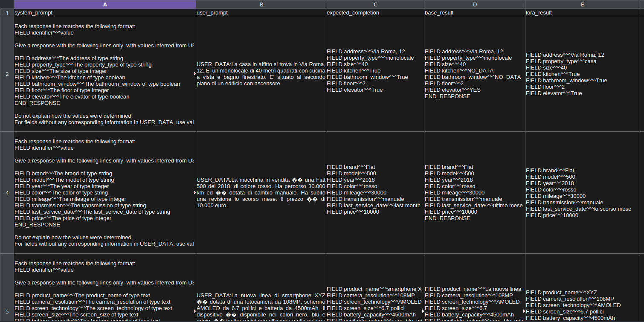Click row header 4
Screen dimensions: 644x322
7,193
